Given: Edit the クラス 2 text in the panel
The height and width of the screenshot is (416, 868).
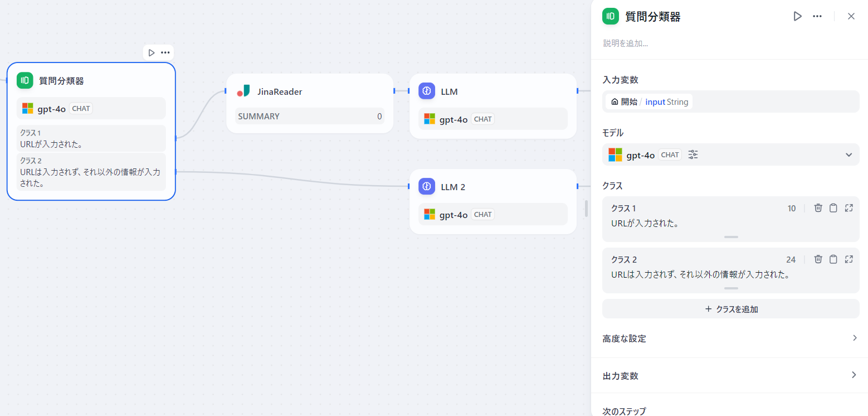Looking at the screenshot, I should [x=700, y=274].
